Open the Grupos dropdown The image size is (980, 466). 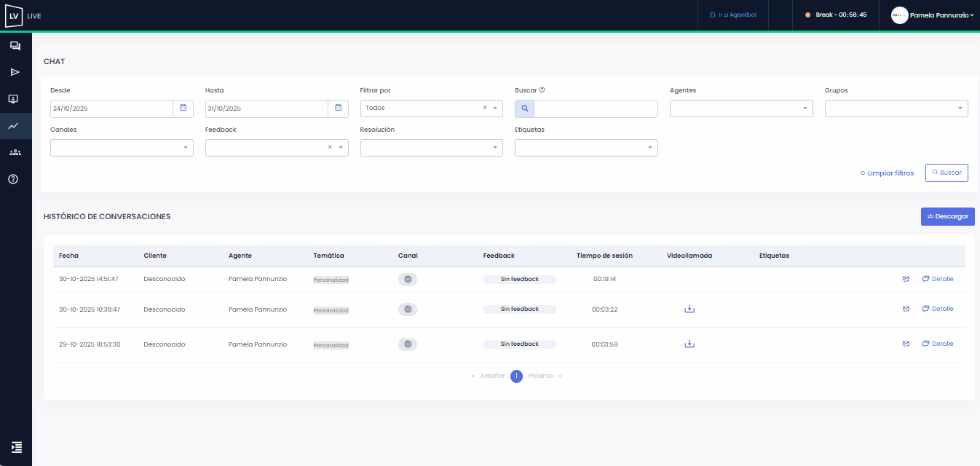point(896,108)
